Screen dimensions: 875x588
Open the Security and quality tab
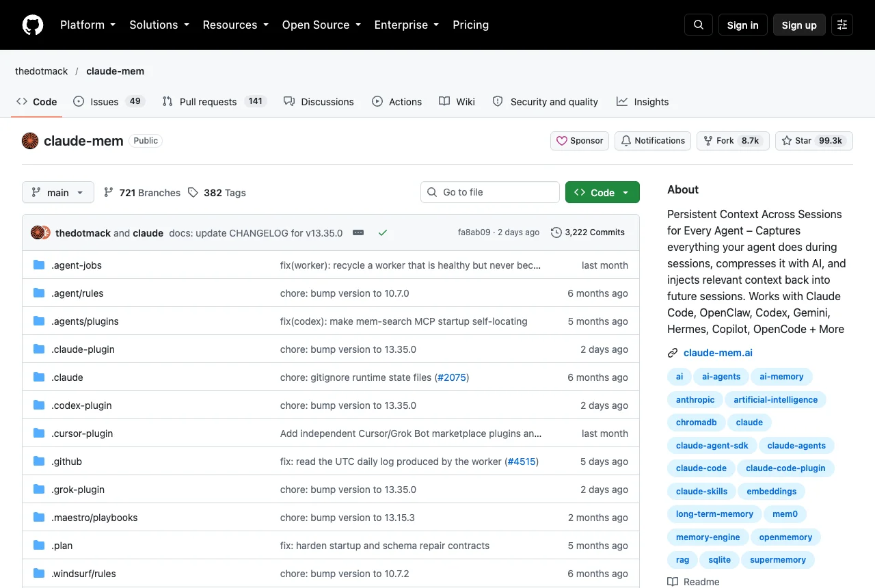pos(546,102)
